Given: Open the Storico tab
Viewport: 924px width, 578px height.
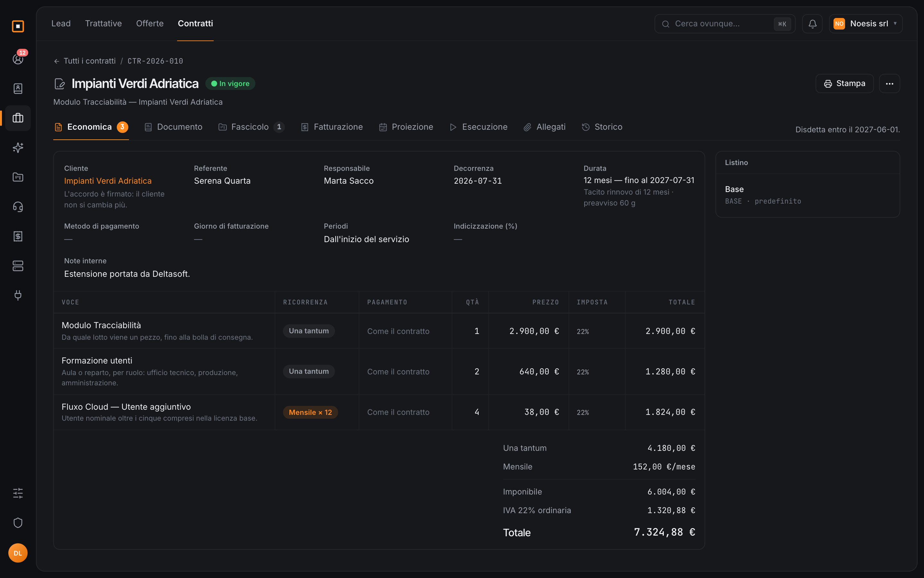Looking at the screenshot, I should tap(602, 127).
